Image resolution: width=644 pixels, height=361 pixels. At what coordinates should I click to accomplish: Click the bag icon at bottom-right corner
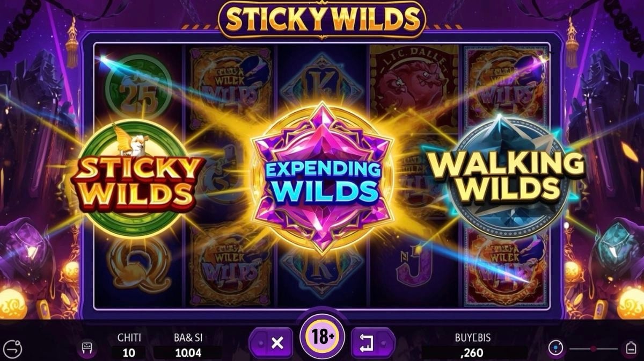click(x=630, y=348)
